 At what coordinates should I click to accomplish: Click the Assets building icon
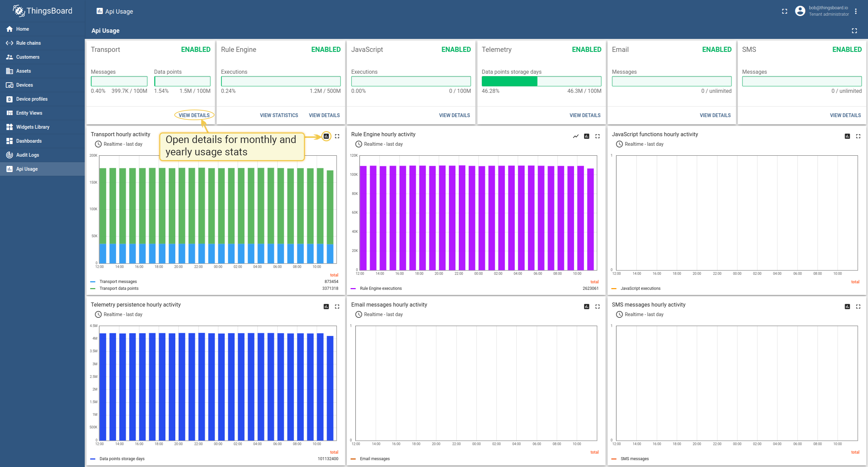(x=10, y=71)
